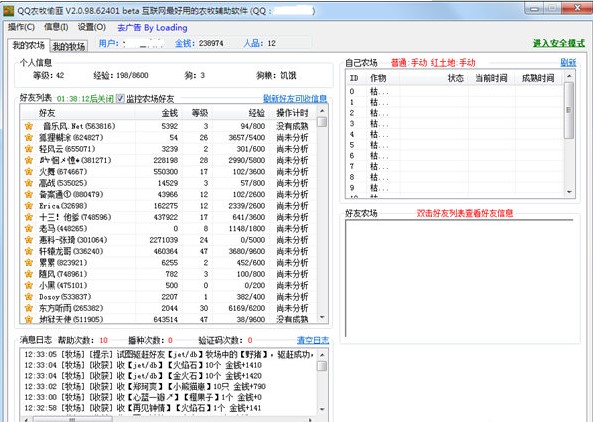Click the star icon beside 随风
Image resolution: width=593 pixels, height=422 pixels.
[29, 274]
